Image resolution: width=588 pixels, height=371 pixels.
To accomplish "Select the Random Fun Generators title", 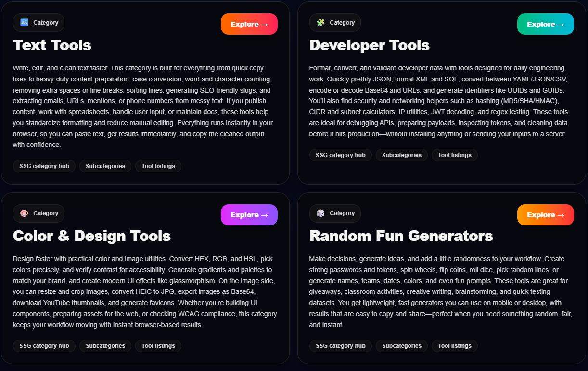I will click(x=401, y=236).
